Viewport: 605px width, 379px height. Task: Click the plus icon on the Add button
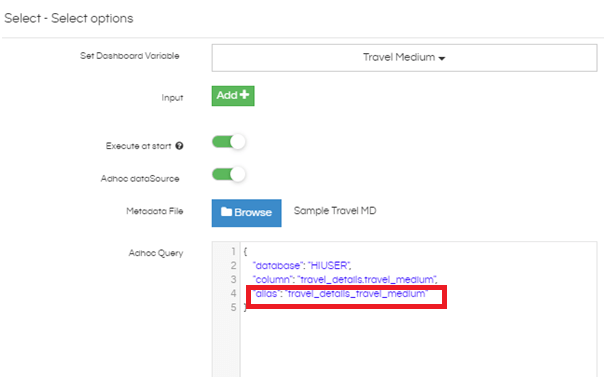tap(244, 95)
